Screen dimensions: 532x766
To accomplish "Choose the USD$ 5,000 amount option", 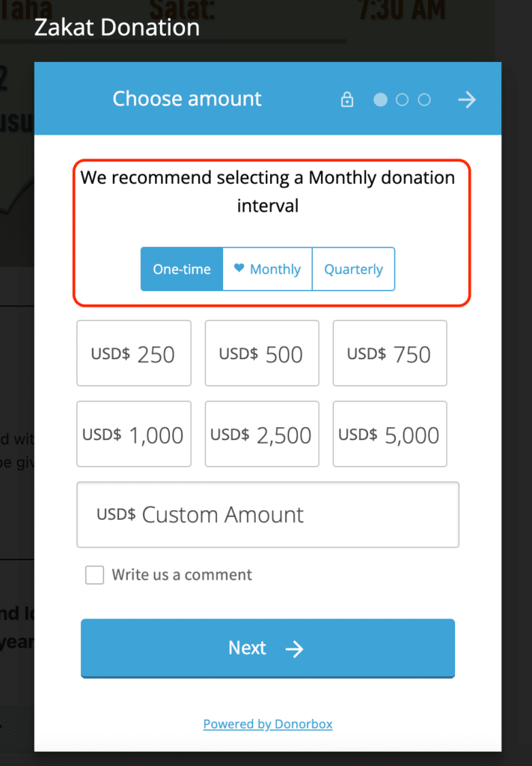I will [x=390, y=435].
